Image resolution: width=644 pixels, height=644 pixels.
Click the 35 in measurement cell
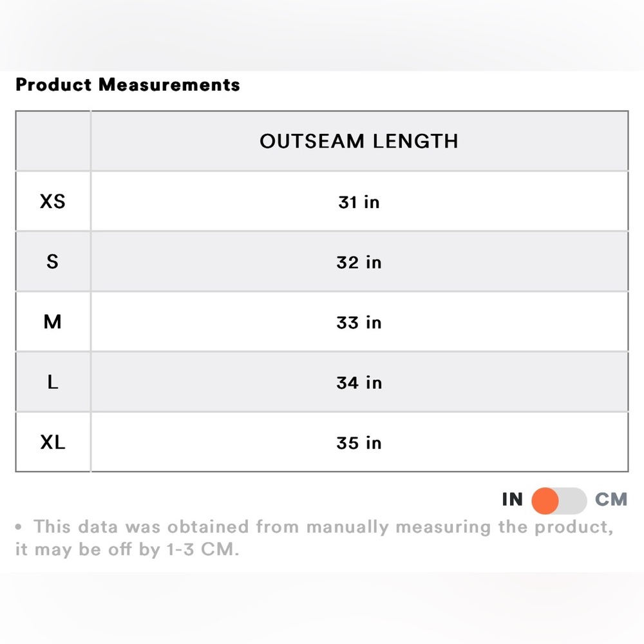pyautogui.click(x=359, y=443)
